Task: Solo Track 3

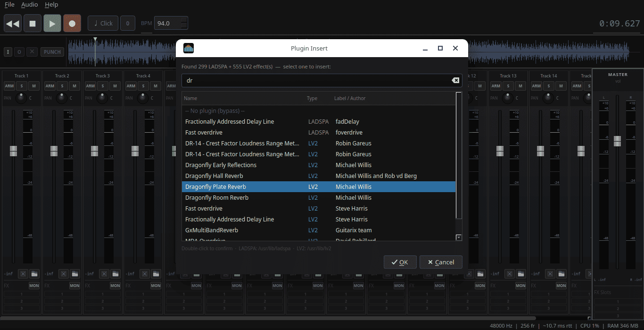Action: [103, 86]
